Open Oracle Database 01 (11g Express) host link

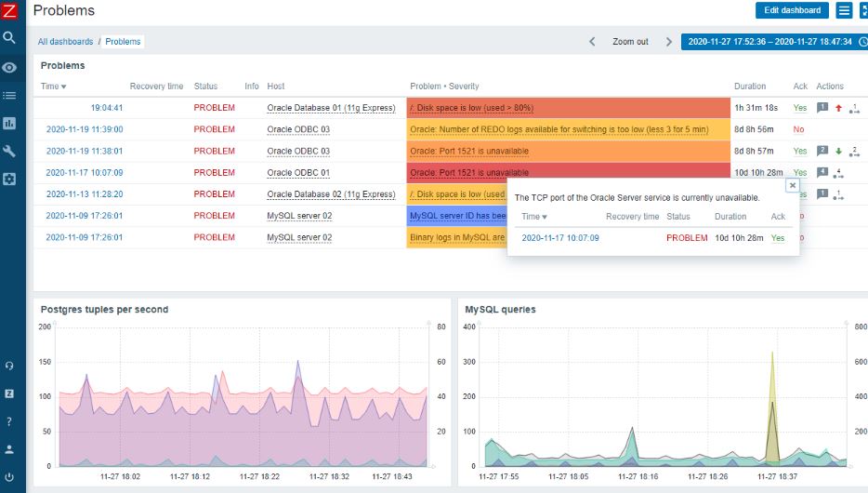[x=331, y=108]
